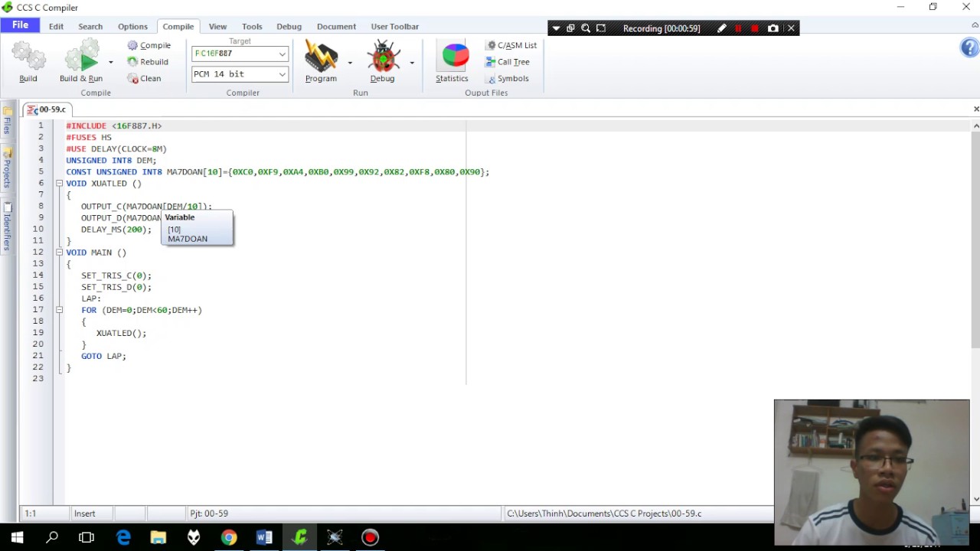Screen dimensions: 980x551
Task: Collapse the ribbon with top-right chevron
Action: point(975,26)
